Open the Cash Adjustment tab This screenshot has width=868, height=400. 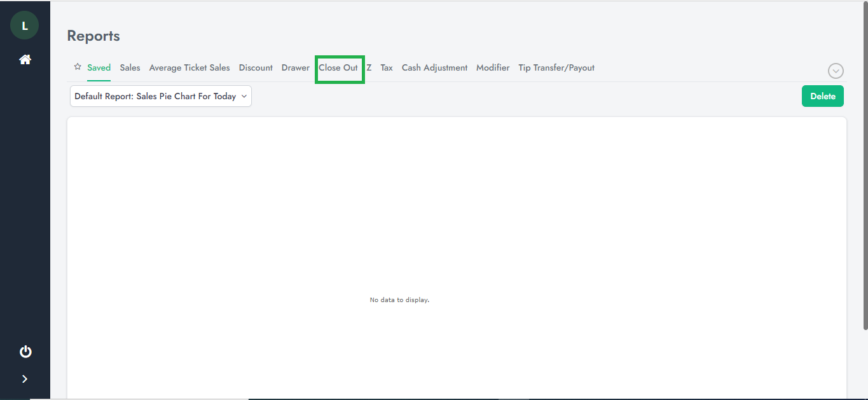tap(434, 68)
